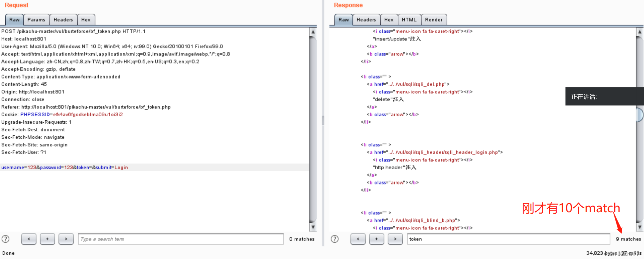Click the Upgrade-Insecure-Requests header line
644x259 pixels.
pyautogui.click(x=36, y=122)
